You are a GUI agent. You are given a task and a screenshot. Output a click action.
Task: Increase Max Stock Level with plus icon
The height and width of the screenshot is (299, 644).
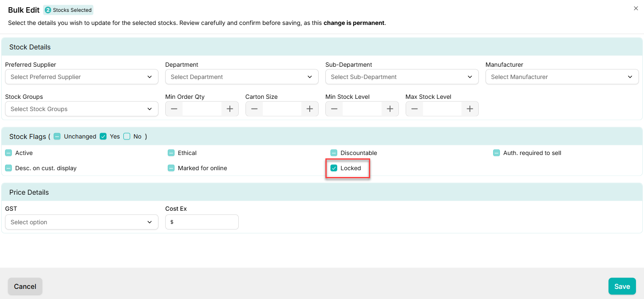tap(469, 109)
